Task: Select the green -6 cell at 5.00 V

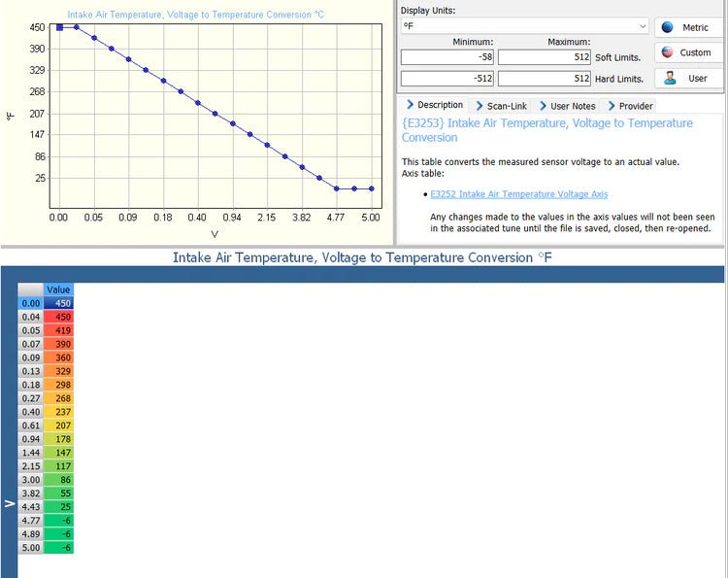Action: pos(58,548)
